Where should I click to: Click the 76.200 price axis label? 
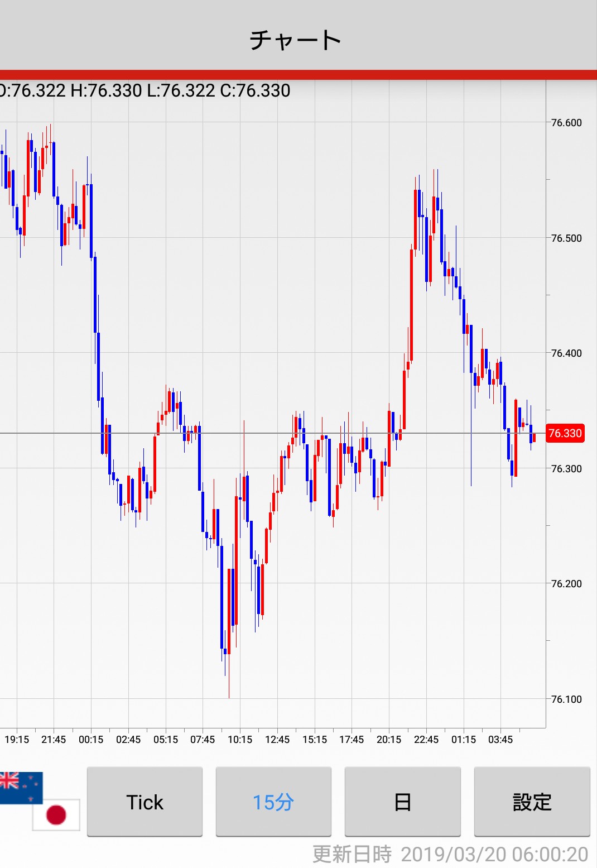[x=566, y=584]
